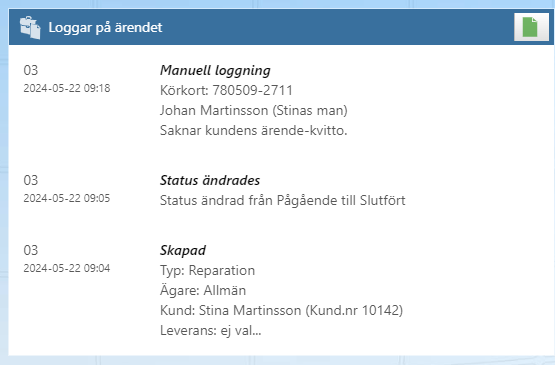Select the 'Typ: Reparation' line
This screenshot has width=555, height=365.
207,271
